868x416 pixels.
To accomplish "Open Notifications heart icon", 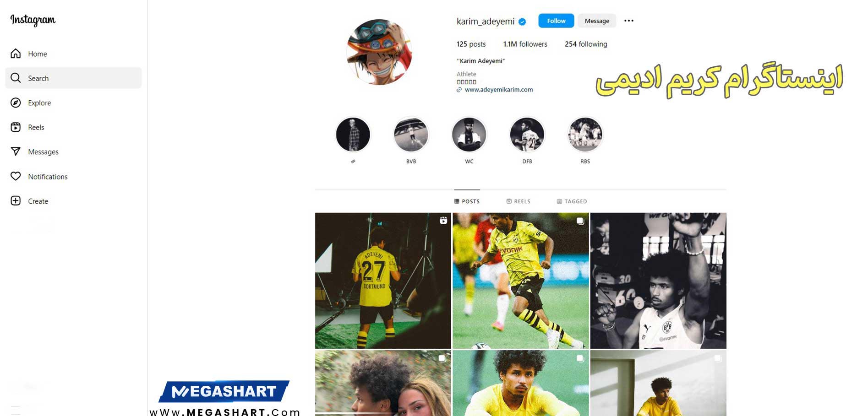I will (16, 176).
